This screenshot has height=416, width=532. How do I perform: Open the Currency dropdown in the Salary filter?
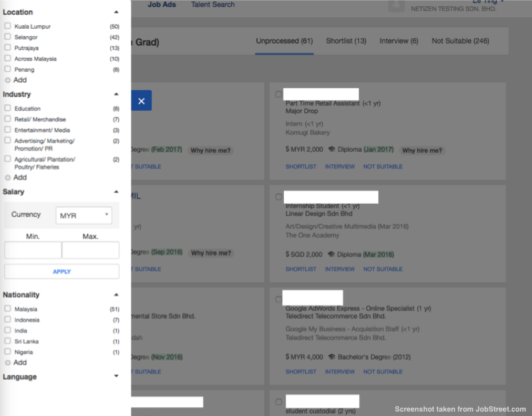coord(83,214)
